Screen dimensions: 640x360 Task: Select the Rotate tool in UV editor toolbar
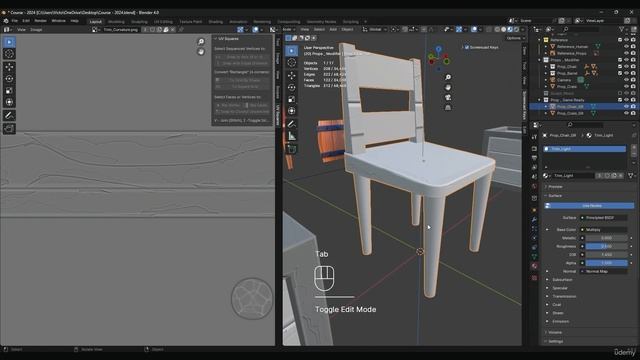coord(9,78)
